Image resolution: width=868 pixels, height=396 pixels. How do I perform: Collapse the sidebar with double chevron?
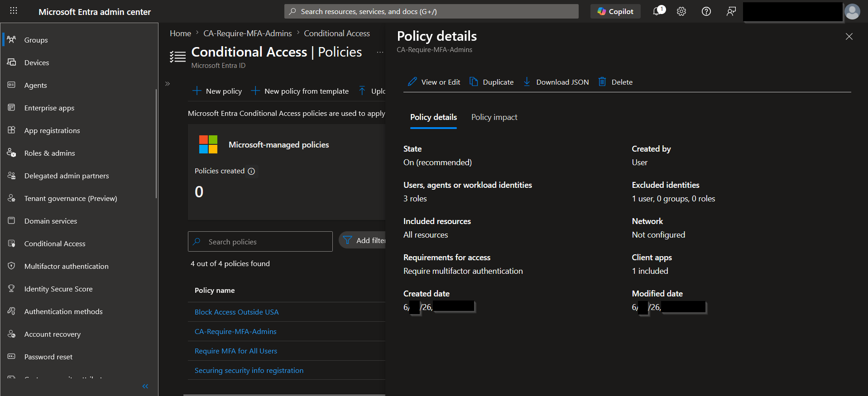click(145, 386)
